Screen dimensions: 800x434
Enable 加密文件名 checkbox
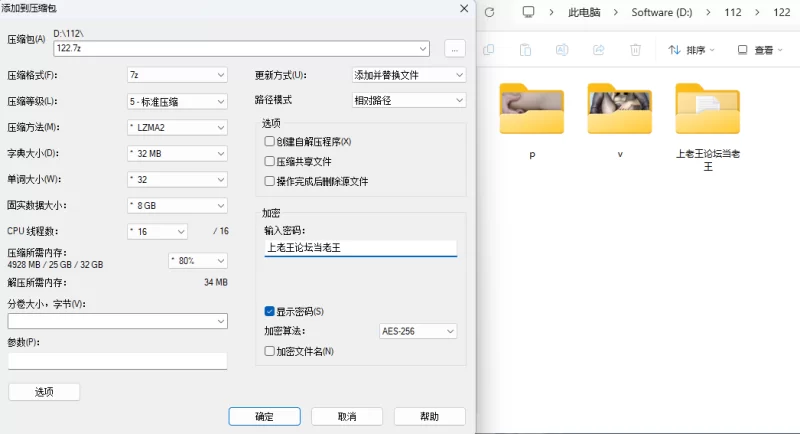(269, 351)
